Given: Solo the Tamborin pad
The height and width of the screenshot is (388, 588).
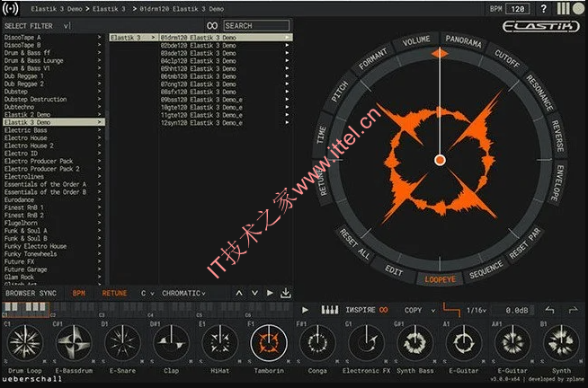Looking at the screenshot, I should 249,361.
